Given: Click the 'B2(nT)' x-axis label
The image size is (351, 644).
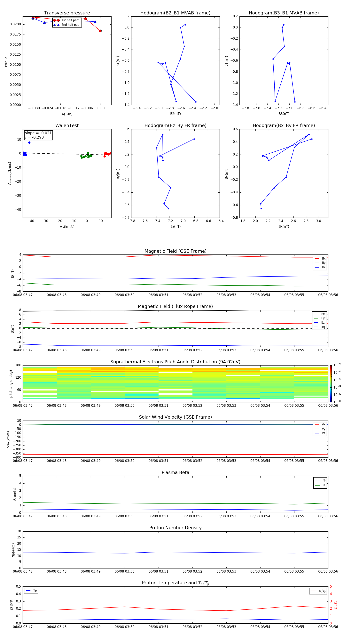Looking at the screenshot, I should pos(175,114).
